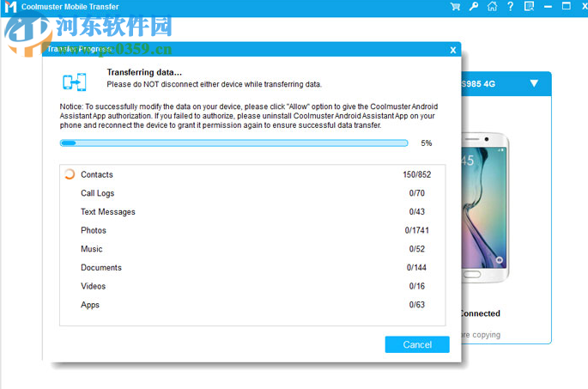Click the 0/70 call logs count
Screen dimensions: 588x389
point(416,193)
